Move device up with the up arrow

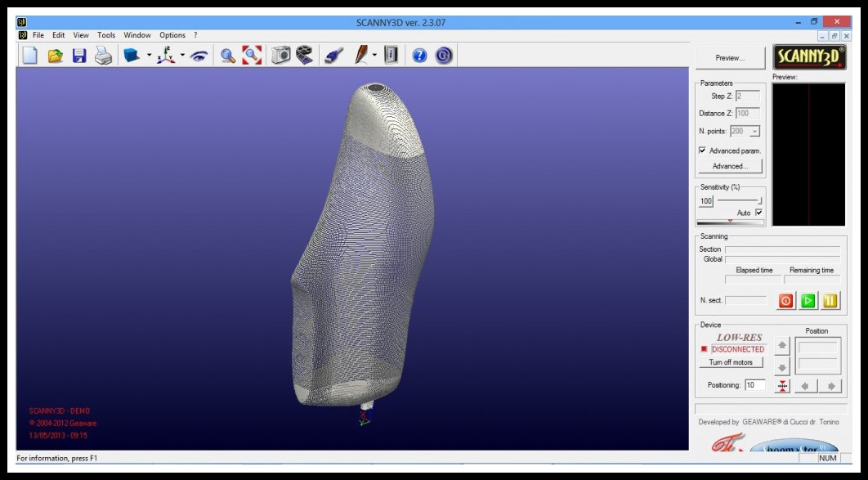[x=781, y=345]
